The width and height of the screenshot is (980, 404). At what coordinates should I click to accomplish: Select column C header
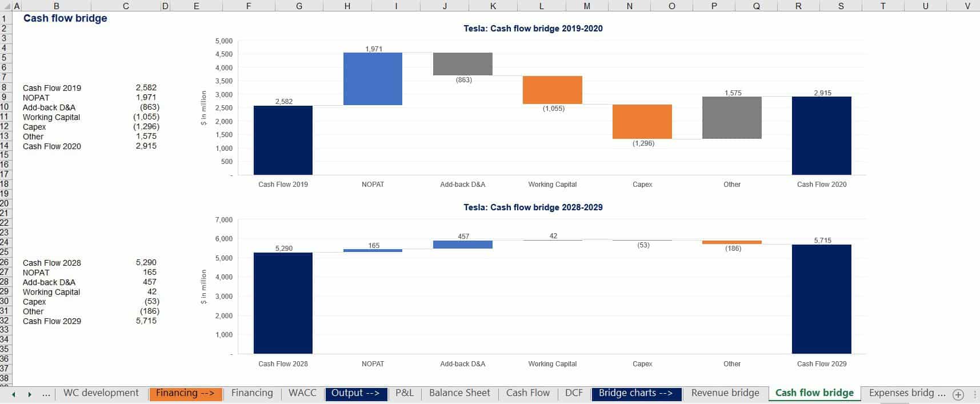pyautogui.click(x=126, y=6)
